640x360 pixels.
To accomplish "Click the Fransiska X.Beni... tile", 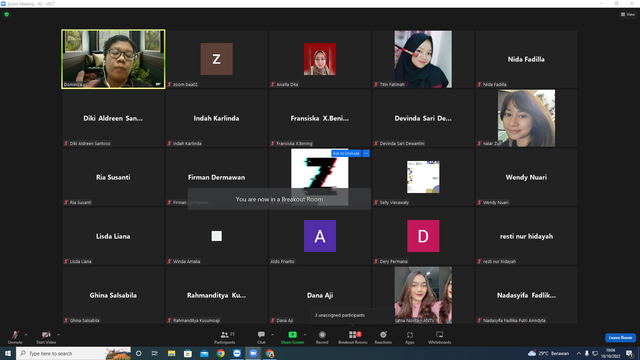I will click(320, 118).
